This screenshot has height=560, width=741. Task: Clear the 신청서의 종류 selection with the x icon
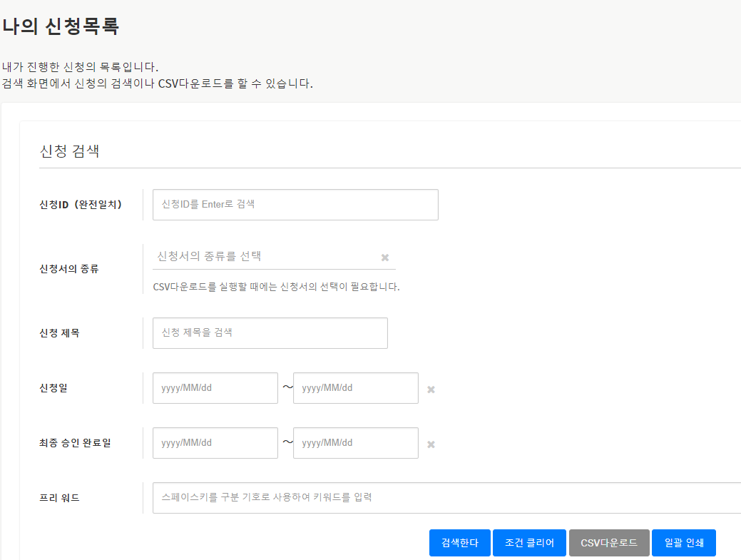coord(385,258)
